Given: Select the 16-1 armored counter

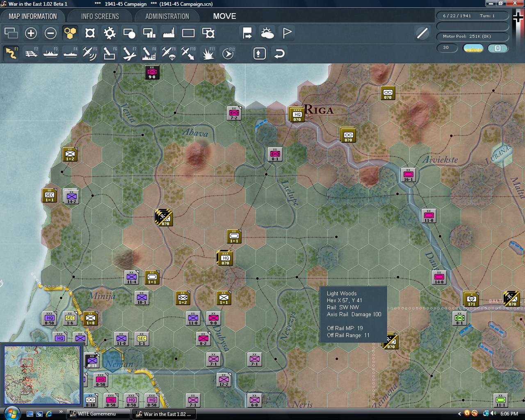Looking at the screenshot, I should click(x=408, y=175).
